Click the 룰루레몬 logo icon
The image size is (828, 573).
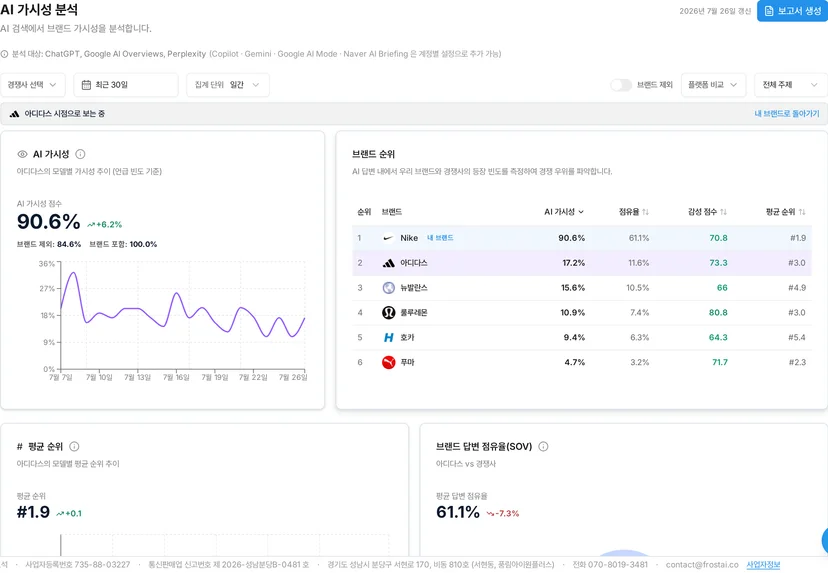tap(389, 313)
